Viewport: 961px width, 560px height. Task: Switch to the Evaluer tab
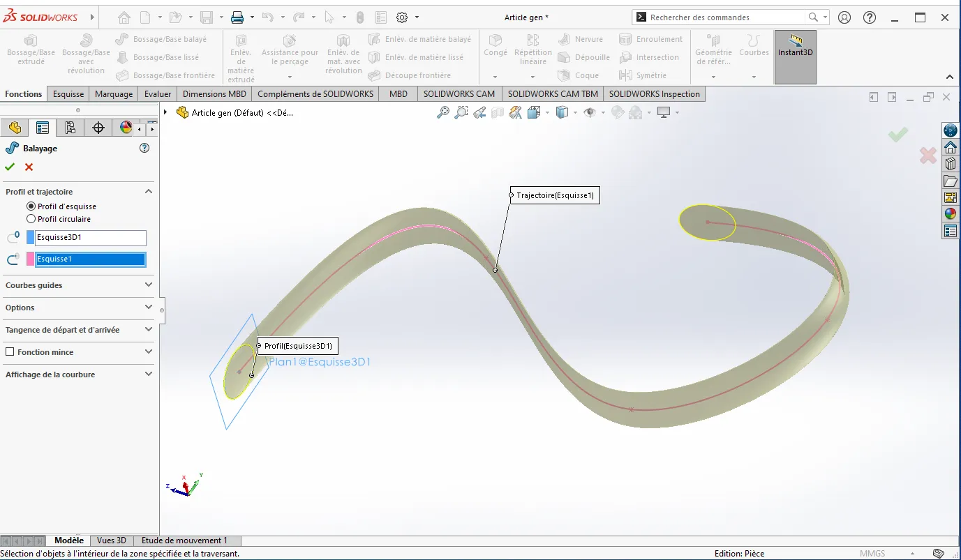point(158,94)
